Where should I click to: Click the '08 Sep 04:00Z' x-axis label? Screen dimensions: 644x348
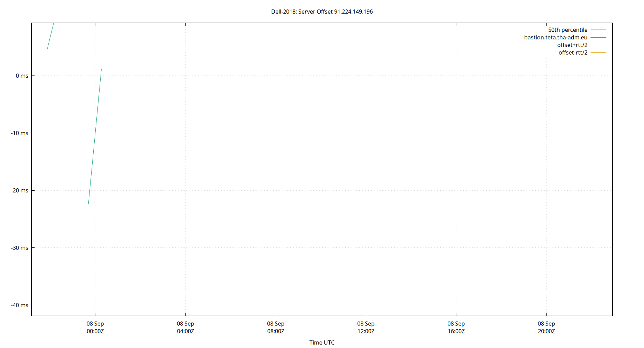pyautogui.click(x=186, y=327)
